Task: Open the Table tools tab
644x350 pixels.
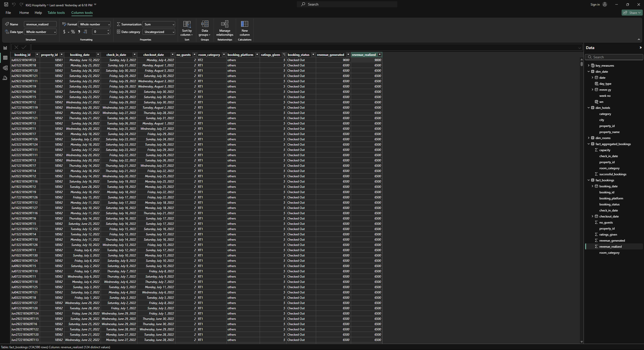Action: [x=56, y=13]
